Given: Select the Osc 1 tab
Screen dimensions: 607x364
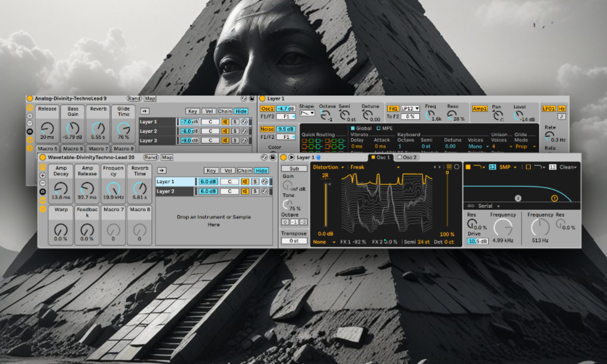Looking at the screenshot, I should click(380, 158).
